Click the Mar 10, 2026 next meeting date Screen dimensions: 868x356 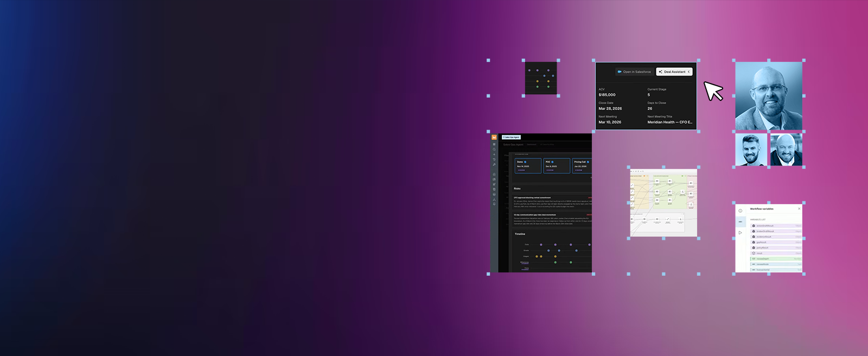tap(610, 122)
